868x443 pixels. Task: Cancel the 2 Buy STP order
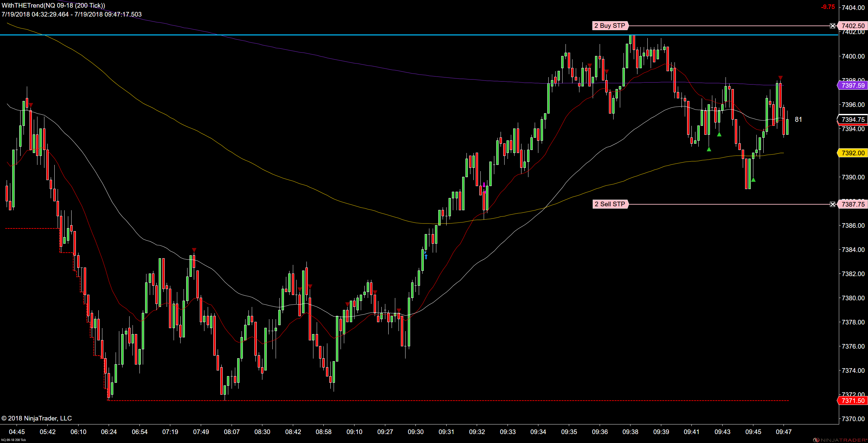tap(833, 26)
